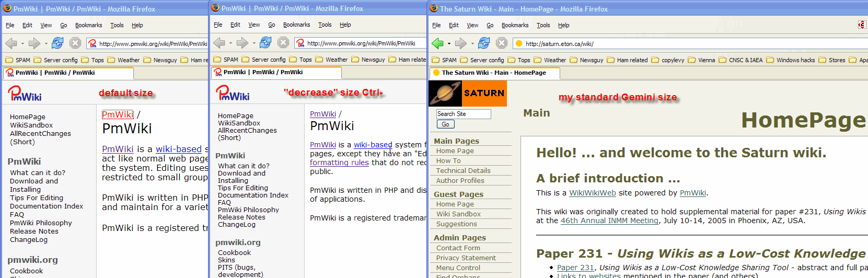
Task: Click Reload button in left Firefox window
Action: tap(57, 43)
